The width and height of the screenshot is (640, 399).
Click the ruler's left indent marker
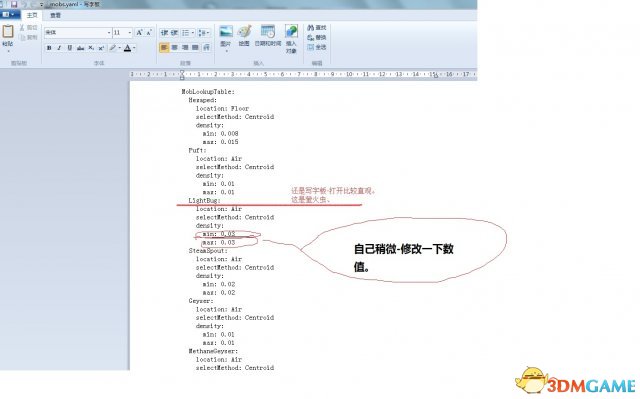coord(182,75)
